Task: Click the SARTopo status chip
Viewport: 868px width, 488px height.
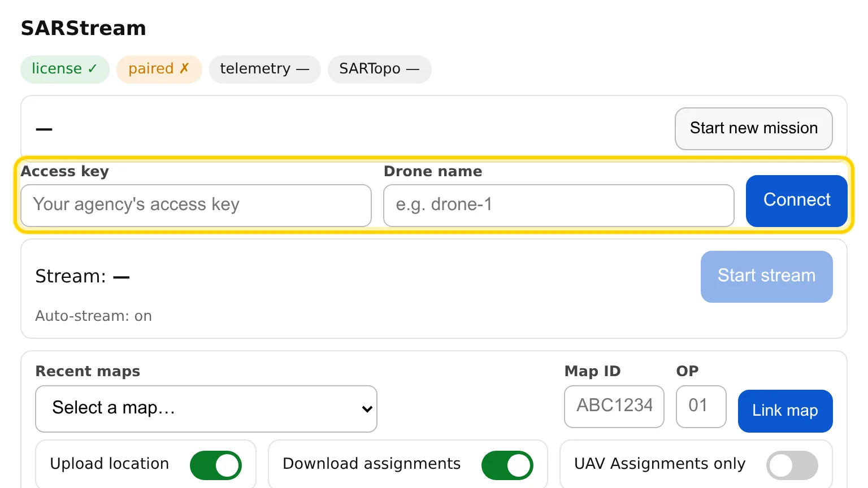Action: point(380,69)
